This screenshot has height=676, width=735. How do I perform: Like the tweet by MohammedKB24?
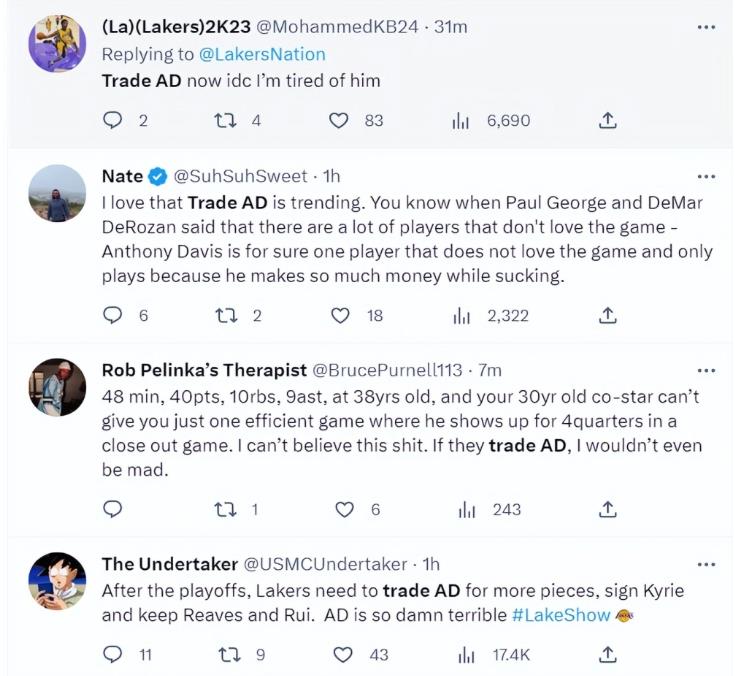click(x=339, y=120)
